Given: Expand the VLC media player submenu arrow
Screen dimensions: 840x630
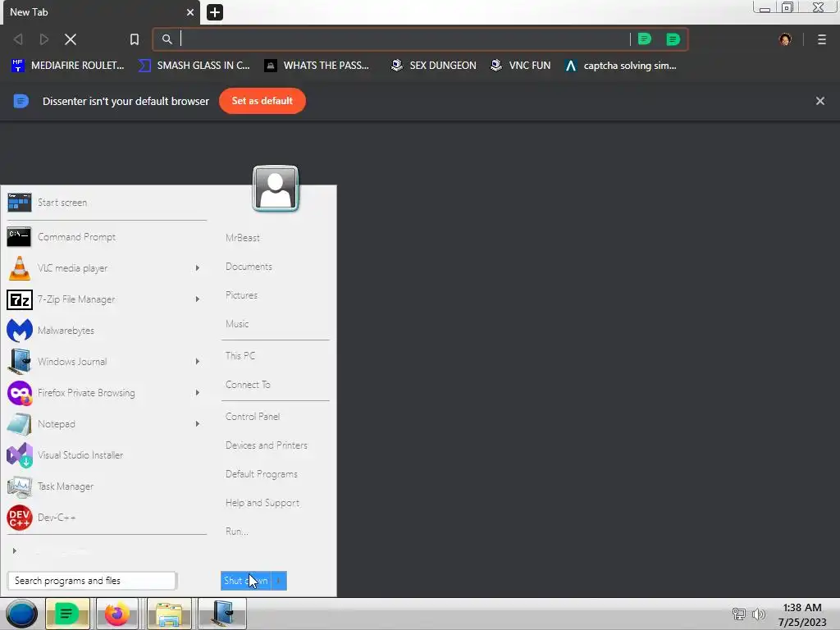Looking at the screenshot, I should pos(198,268).
